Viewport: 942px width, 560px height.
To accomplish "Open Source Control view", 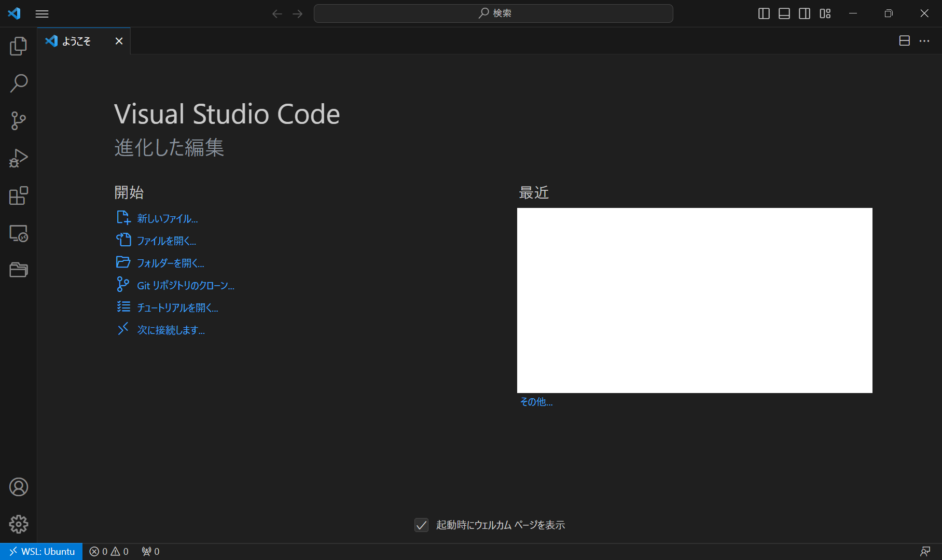I will [x=19, y=120].
